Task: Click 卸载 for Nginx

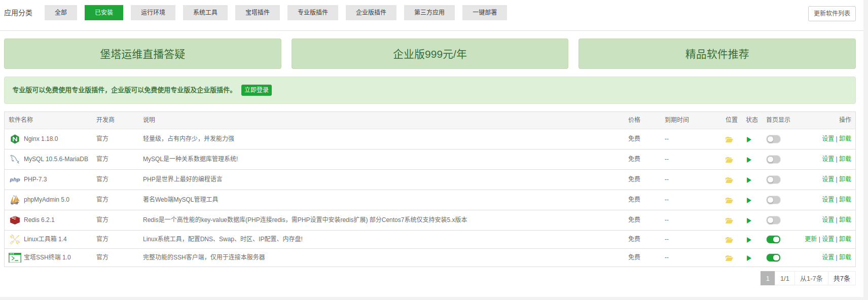Action: 845,138
